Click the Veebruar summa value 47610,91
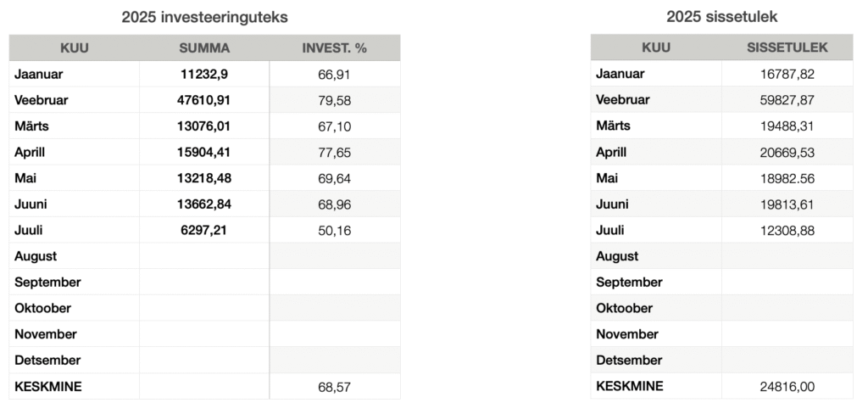The width and height of the screenshot is (868, 414). [x=204, y=100]
